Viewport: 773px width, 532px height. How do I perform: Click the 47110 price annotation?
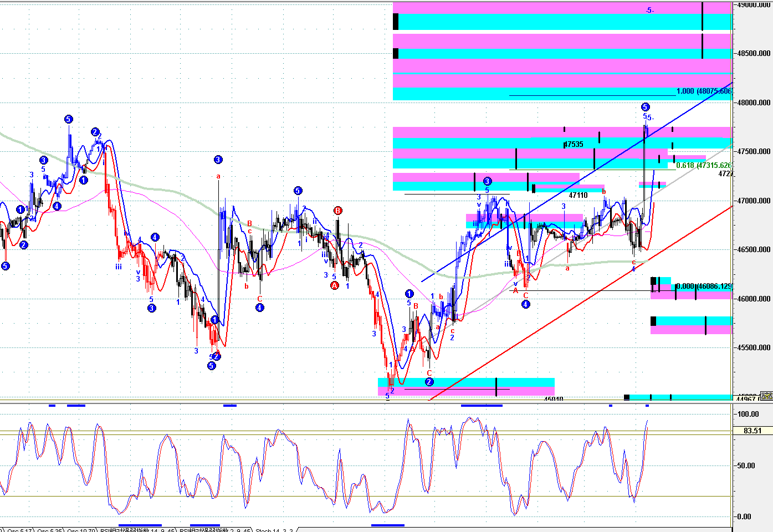pos(578,195)
